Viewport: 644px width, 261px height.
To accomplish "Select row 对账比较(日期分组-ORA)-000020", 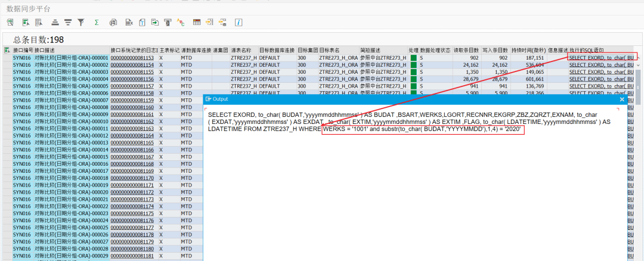I will point(72,192).
